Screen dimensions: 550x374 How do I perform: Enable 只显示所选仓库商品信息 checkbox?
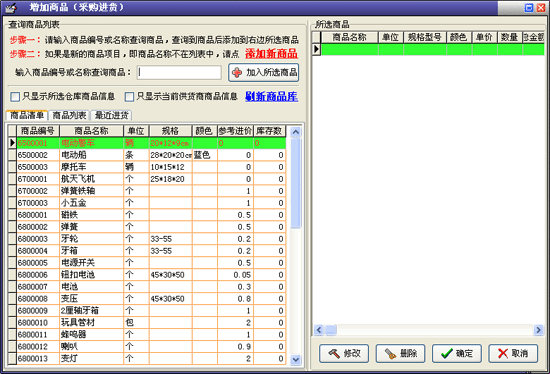(x=15, y=97)
